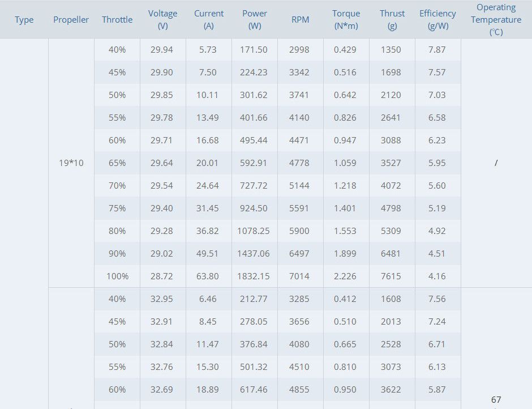
Task: Click the 7.87 efficiency value
Action: point(437,50)
